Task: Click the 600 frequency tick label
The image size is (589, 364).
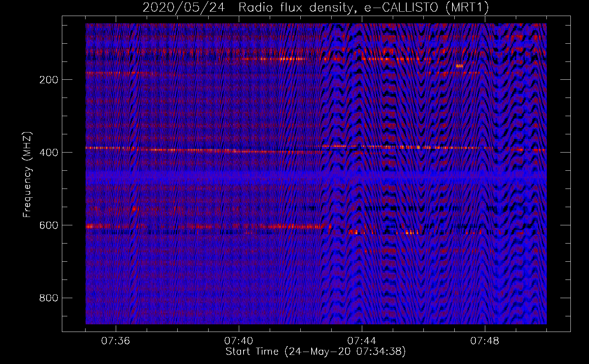Action: click(49, 225)
